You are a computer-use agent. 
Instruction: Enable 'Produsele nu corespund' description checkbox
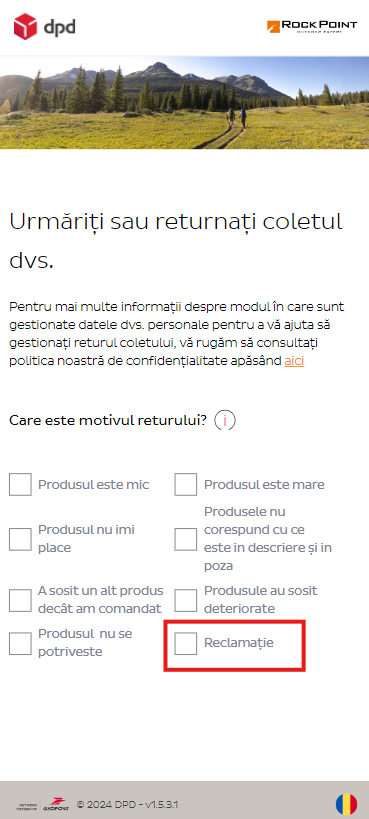[x=186, y=539]
